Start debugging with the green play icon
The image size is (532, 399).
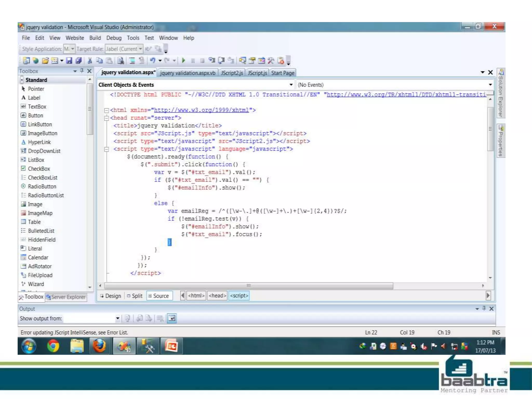point(183,61)
